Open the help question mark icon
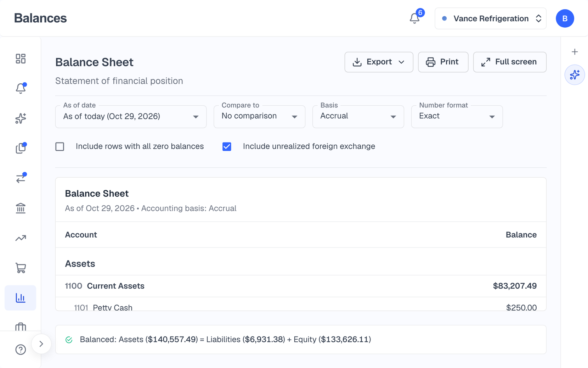 tap(21, 350)
